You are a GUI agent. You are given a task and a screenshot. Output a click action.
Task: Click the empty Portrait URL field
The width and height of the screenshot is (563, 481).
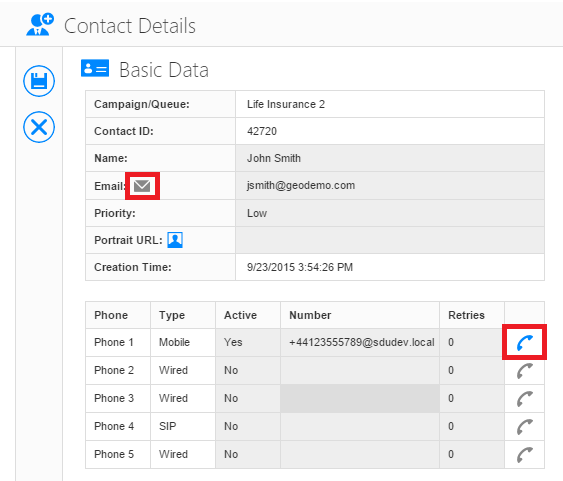tap(390, 240)
